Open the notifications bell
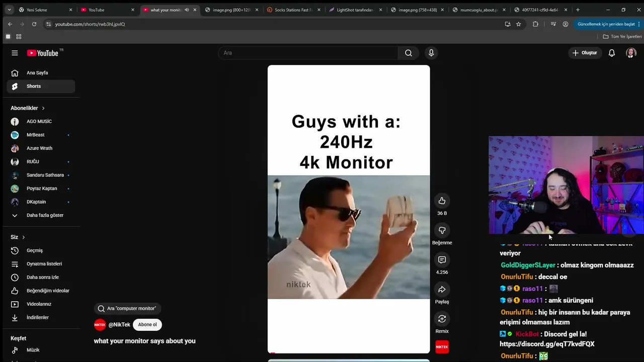The image size is (644, 362). (612, 53)
